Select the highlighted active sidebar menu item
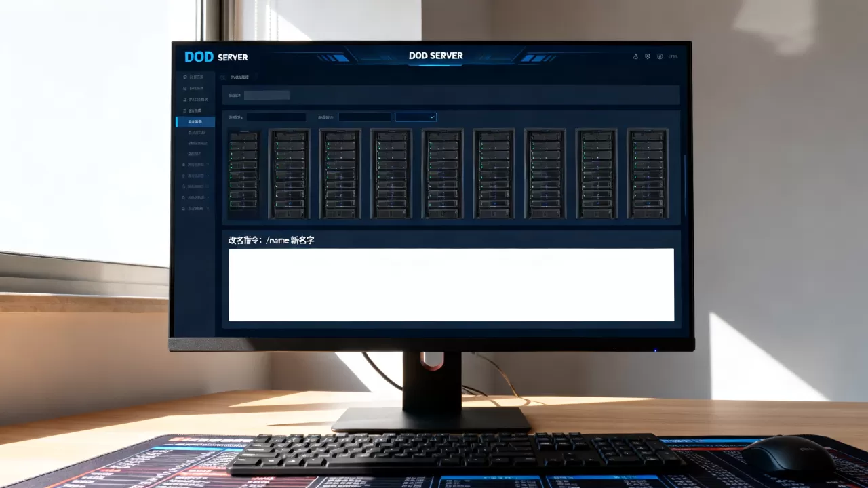 pos(195,122)
